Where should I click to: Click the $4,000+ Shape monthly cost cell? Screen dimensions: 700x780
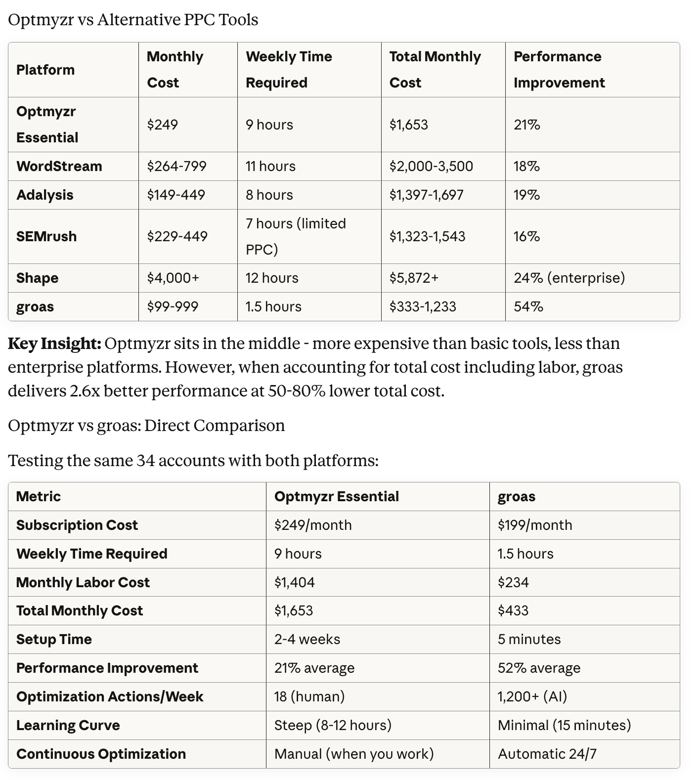173,278
